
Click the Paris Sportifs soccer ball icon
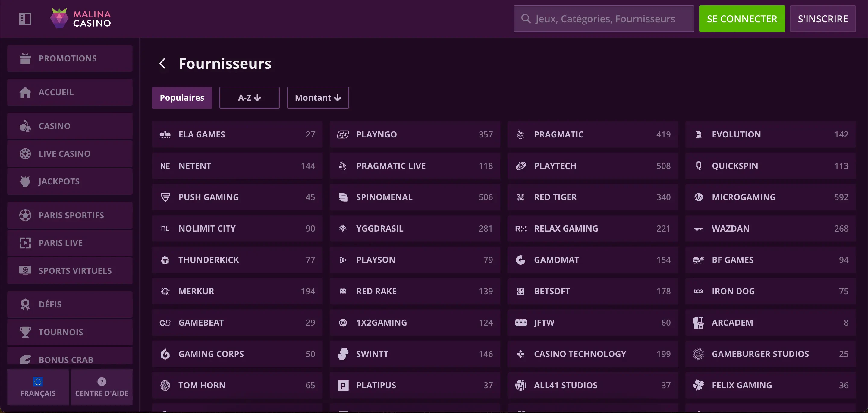pos(25,215)
